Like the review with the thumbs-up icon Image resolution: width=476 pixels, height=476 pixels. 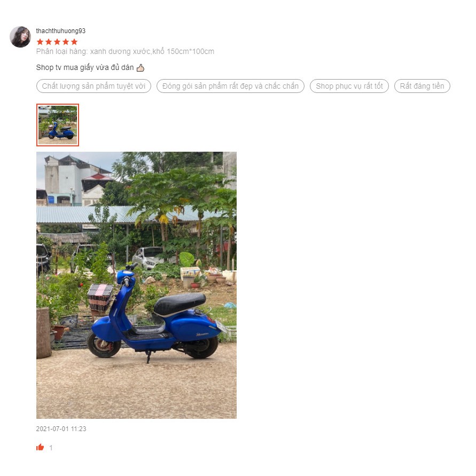click(x=40, y=447)
